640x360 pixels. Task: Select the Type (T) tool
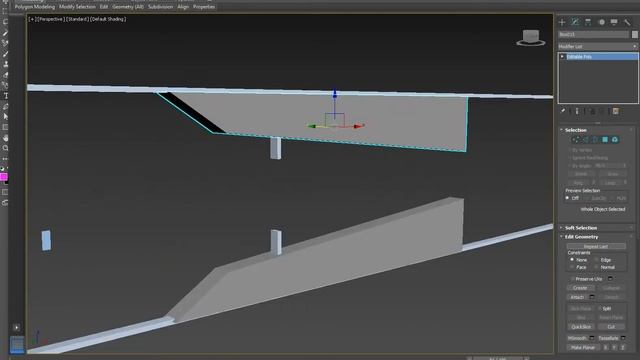click(6, 96)
